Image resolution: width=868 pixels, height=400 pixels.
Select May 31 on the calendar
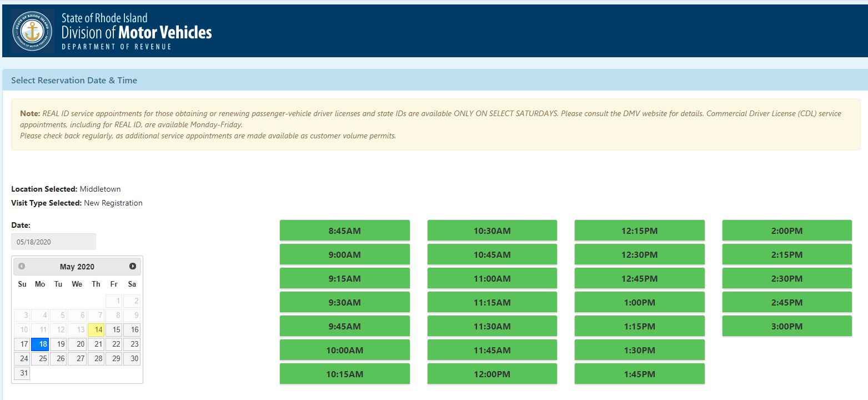pos(22,373)
